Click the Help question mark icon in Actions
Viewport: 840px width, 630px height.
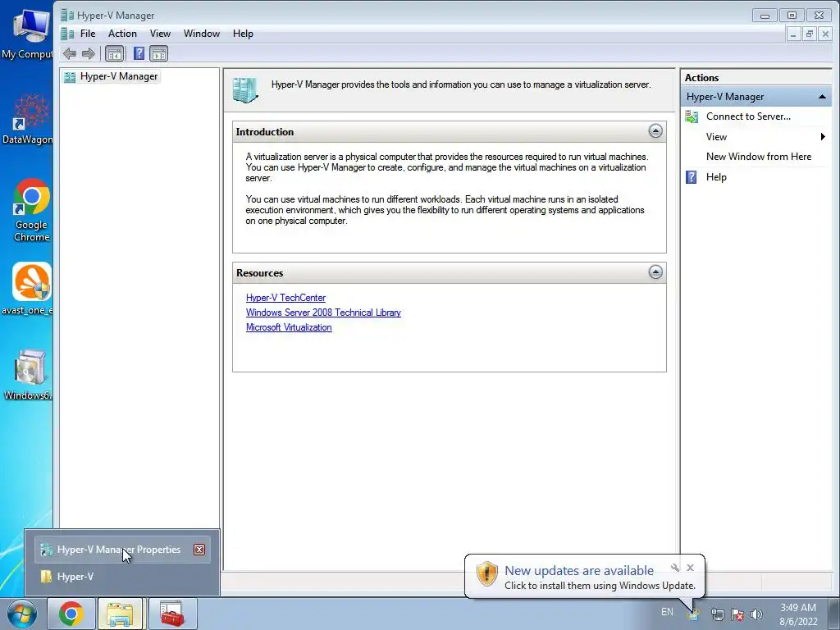[x=692, y=177]
